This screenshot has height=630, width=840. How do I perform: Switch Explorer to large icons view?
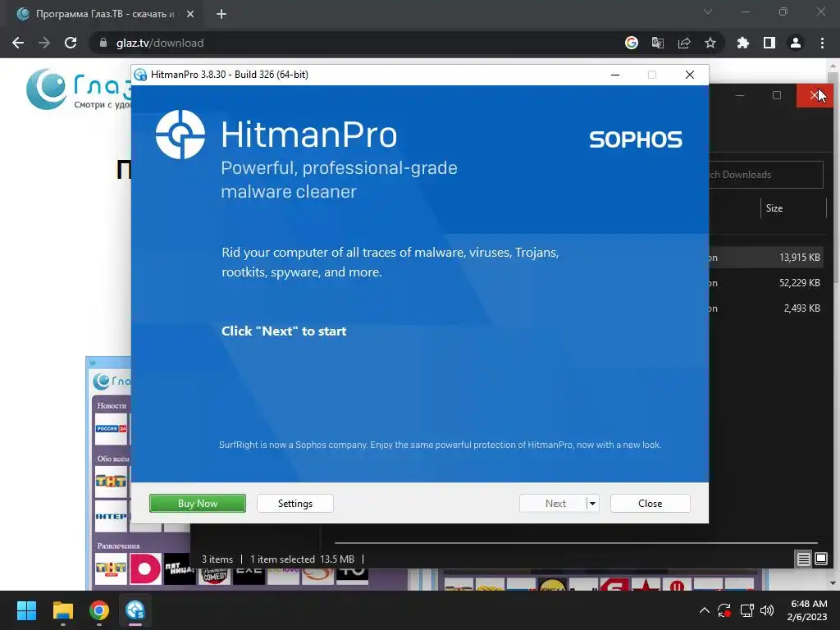(821, 559)
